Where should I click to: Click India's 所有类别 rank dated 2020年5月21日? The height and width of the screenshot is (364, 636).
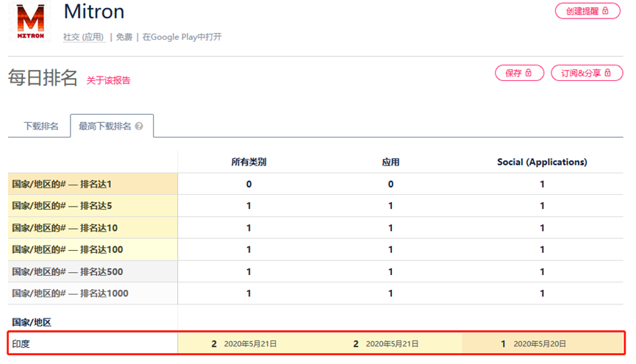click(214, 343)
